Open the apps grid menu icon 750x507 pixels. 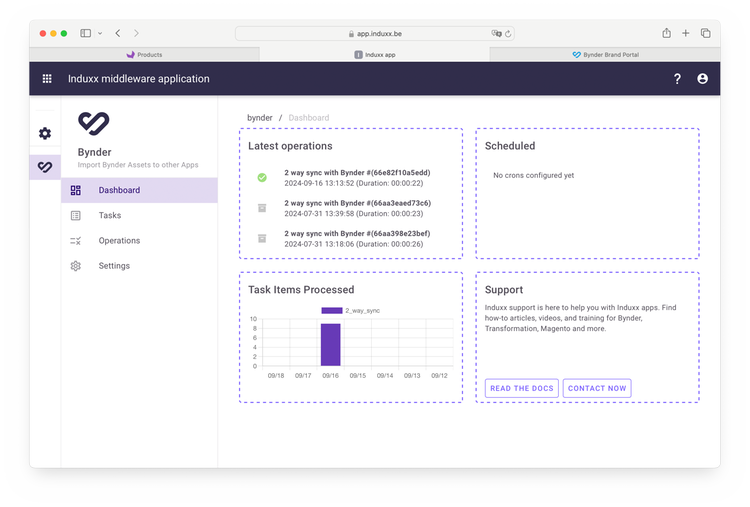click(x=47, y=78)
